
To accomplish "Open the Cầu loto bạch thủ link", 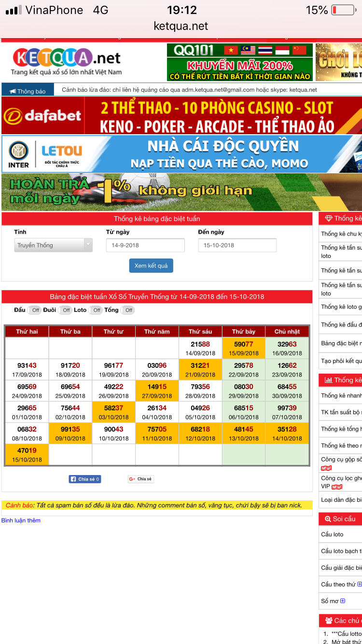I will [x=341, y=551].
